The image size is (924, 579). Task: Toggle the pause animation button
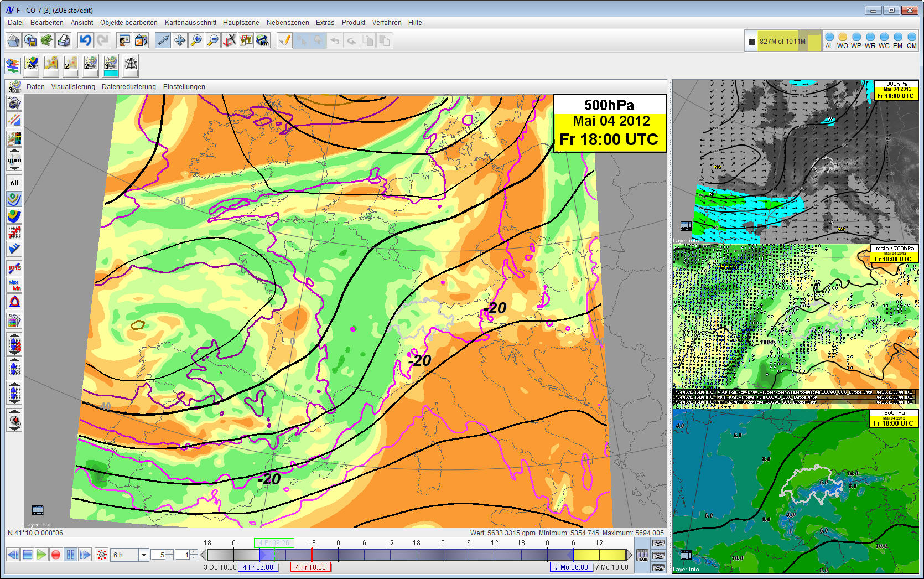(70, 555)
